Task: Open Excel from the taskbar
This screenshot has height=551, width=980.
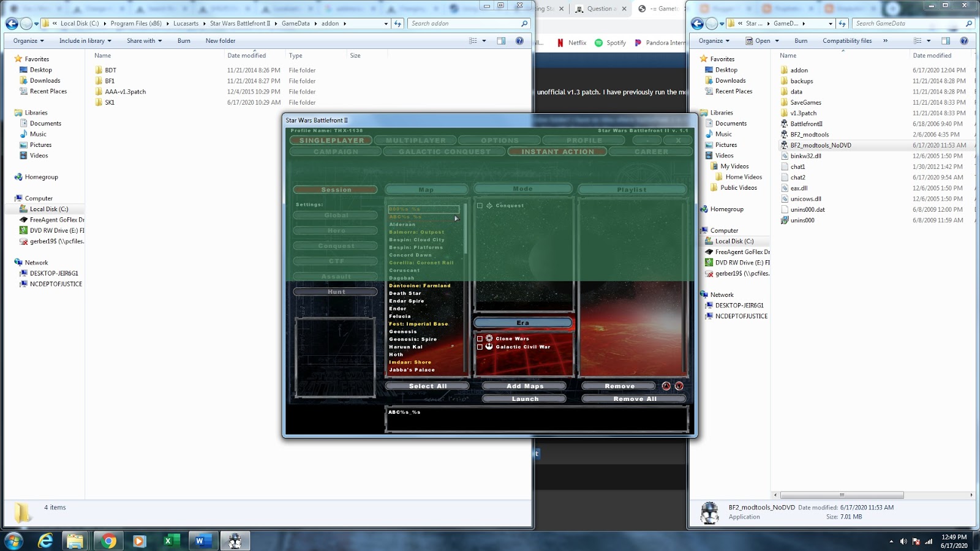Action: click(x=171, y=541)
